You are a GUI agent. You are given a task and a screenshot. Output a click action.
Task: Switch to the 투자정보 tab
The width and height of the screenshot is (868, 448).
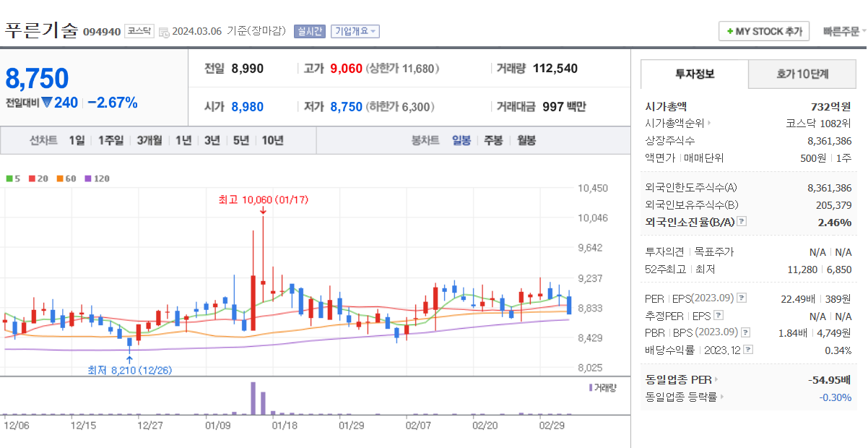click(695, 74)
